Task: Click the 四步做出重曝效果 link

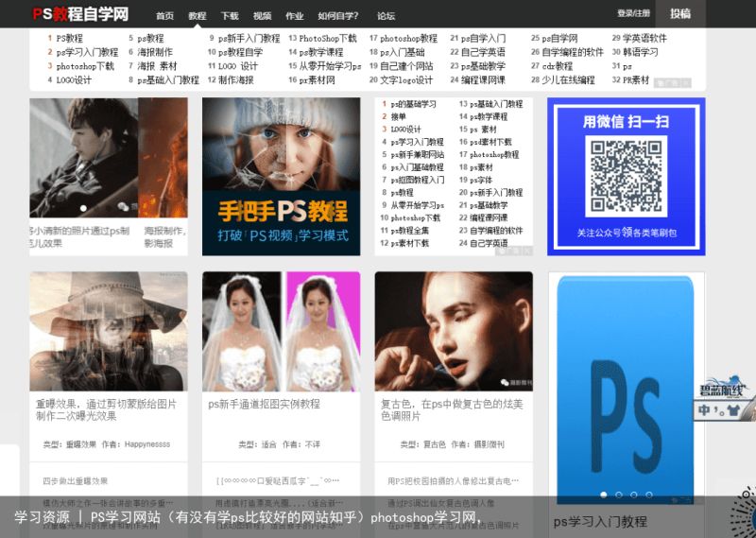Action: [x=76, y=481]
